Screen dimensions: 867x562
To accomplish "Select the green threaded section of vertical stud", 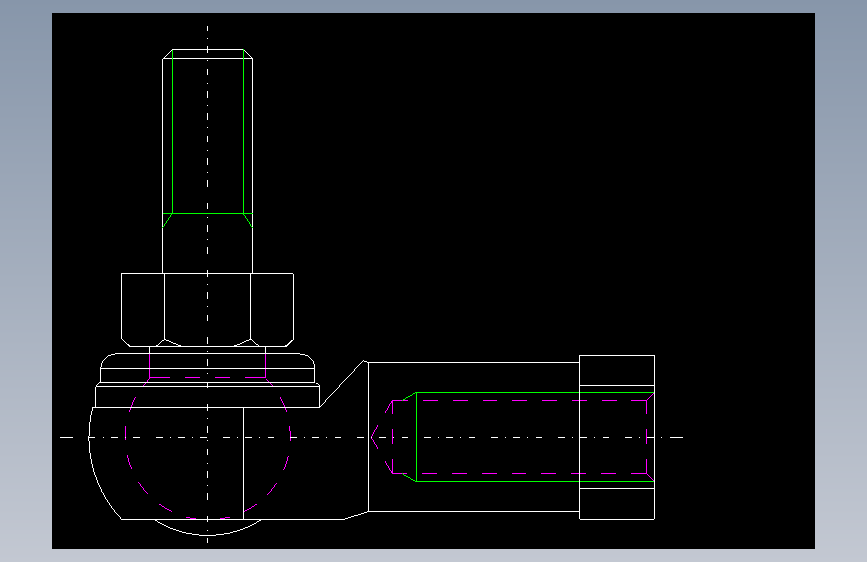I will [208, 137].
